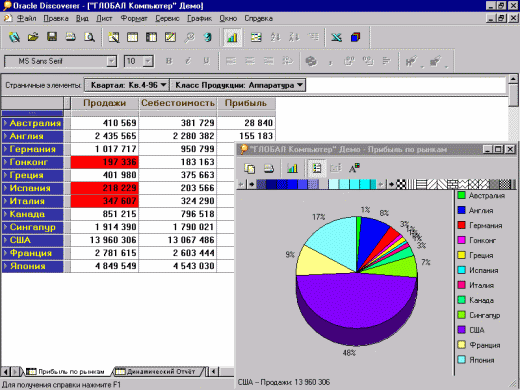Click the Сингапур row header
This screenshot has width=520, height=390.
pos(32,227)
